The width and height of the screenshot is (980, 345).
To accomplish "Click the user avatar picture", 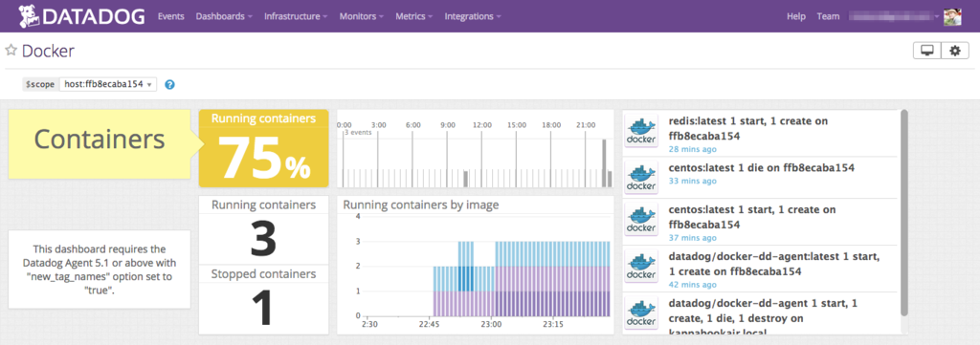I will point(952,17).
